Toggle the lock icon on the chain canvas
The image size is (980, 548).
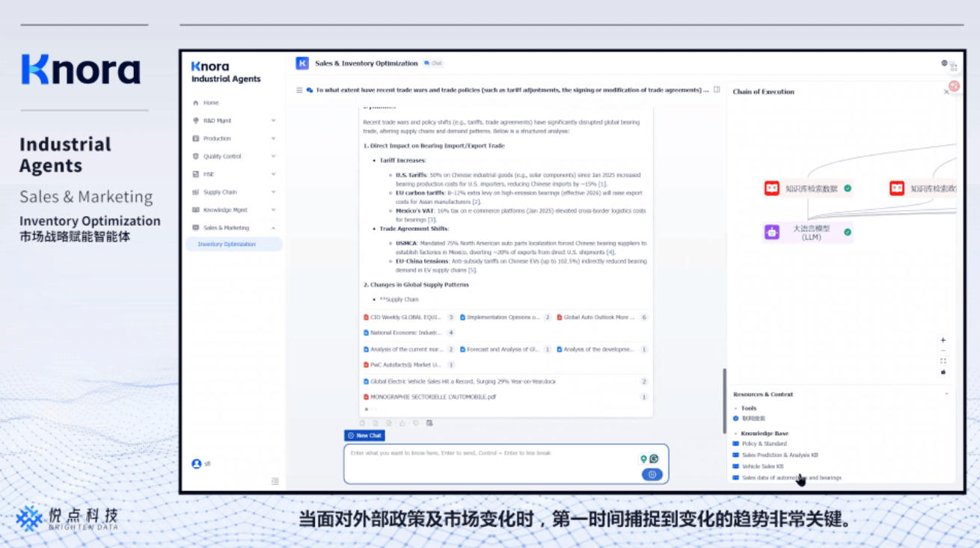943,372
